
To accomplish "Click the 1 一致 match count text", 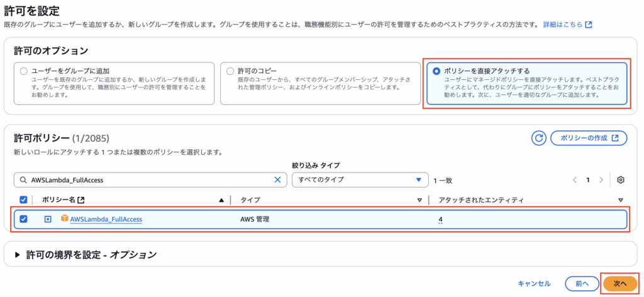I will pos(443,181).
